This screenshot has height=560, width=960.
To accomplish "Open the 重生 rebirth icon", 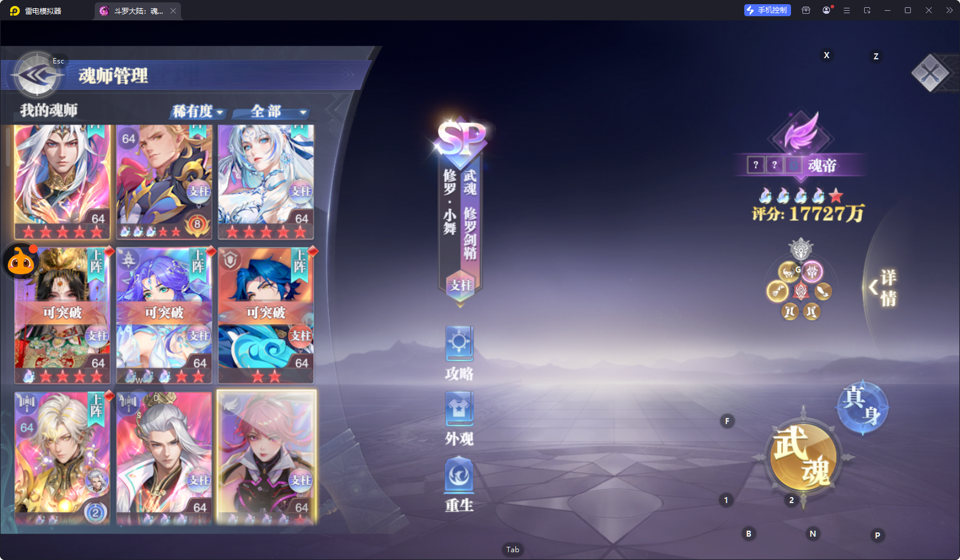I will coord(460,485).
